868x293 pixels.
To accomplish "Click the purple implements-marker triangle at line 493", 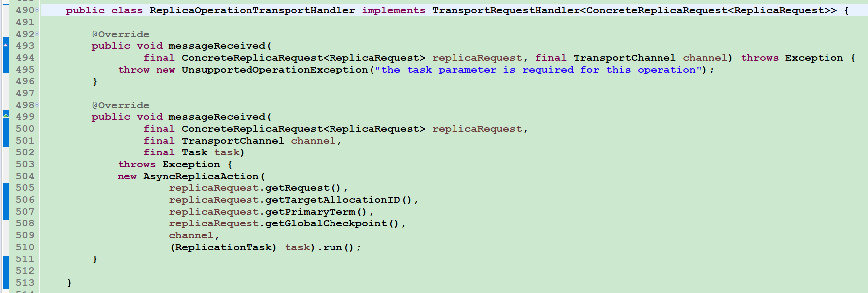I will [x=6, y=45].
